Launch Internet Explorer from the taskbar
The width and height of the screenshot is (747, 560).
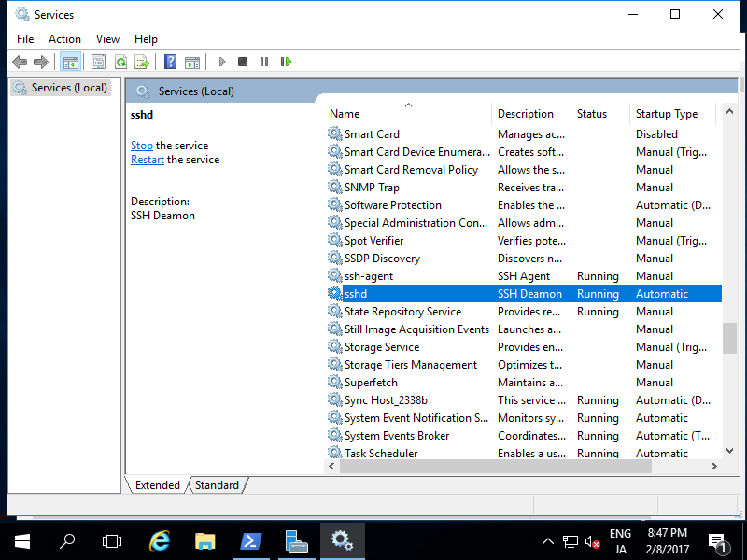click(160, 541)
